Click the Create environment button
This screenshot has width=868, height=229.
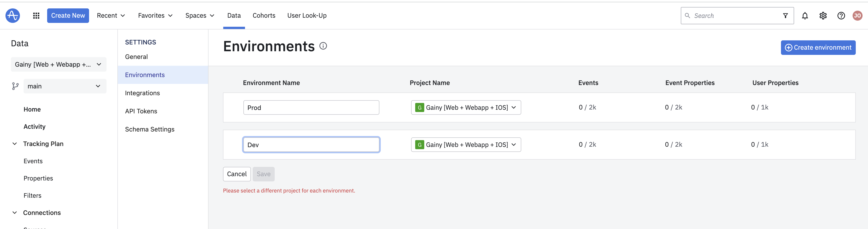[818, 48]
